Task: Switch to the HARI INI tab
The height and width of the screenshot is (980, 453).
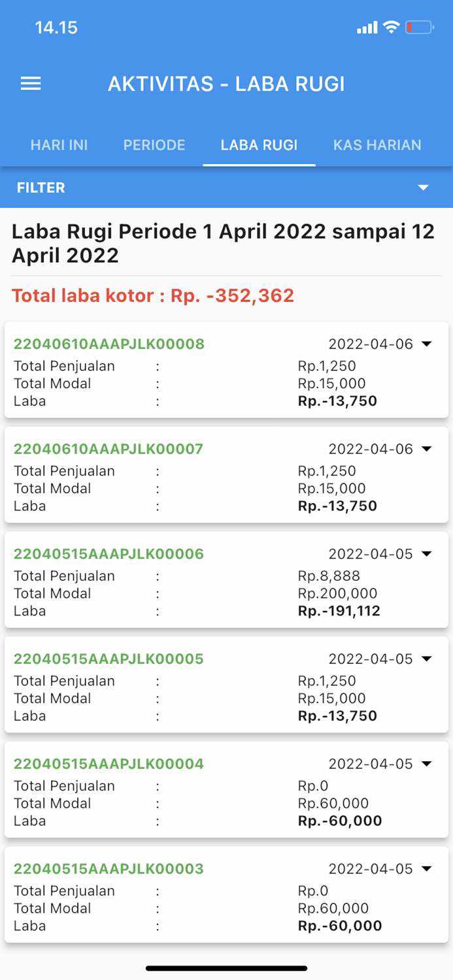Action: [x=59, y=145]
